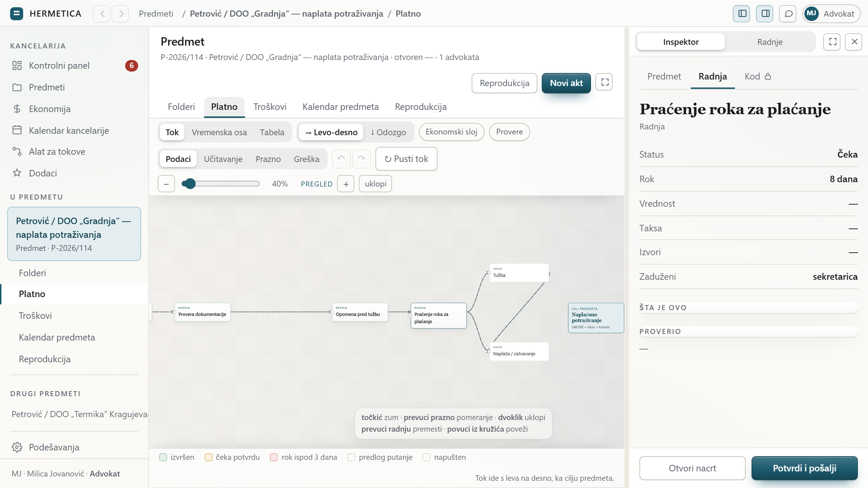The image size is (868, 488).
Task: Click the Potvrdi i pošalji button
Action: [804, 468]
